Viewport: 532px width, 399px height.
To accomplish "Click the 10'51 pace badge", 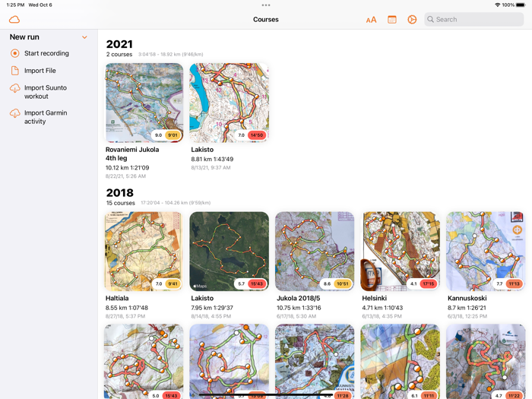I will 343,283.
